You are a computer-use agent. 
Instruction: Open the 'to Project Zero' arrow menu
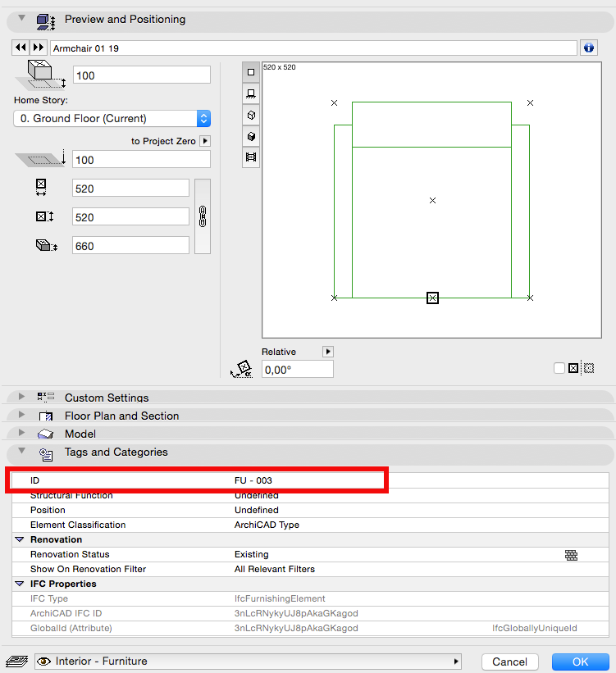click(205, 141)
